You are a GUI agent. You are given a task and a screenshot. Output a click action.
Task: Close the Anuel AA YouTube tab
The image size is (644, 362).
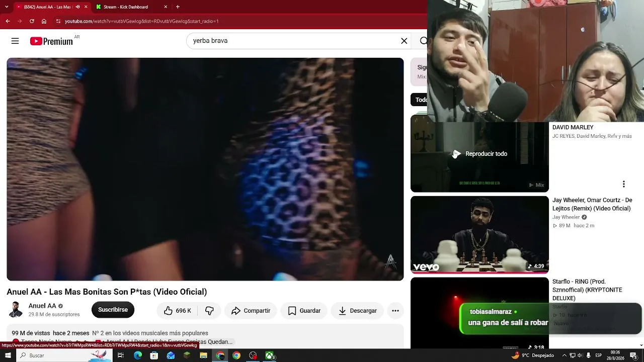[86, 7]
